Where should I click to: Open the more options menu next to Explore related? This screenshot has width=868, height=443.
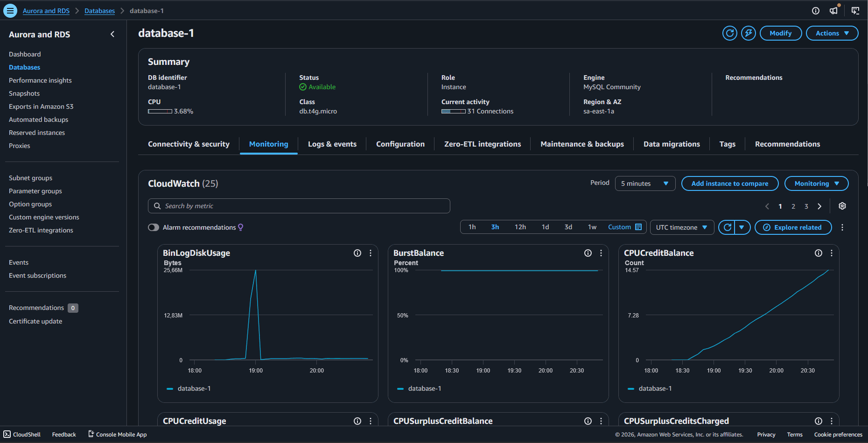tap(842, 227)
